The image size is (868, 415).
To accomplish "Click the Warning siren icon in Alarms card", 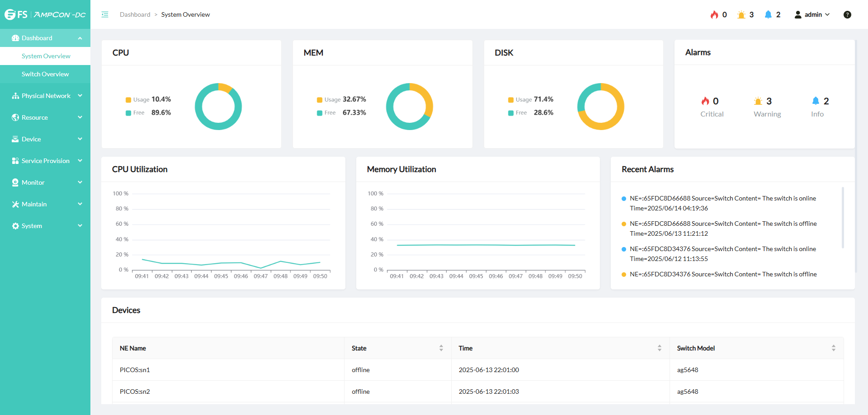I will (x=758, y=101).
